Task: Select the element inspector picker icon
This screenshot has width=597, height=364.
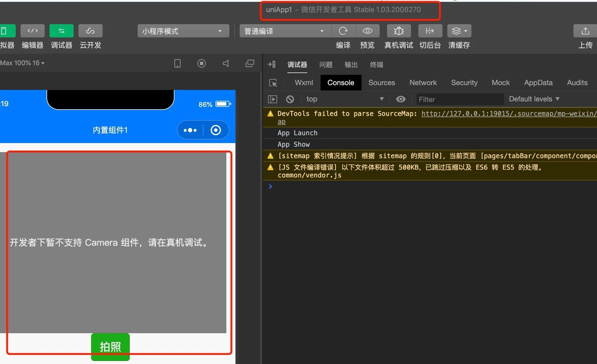Action: [x=273, y=83]
